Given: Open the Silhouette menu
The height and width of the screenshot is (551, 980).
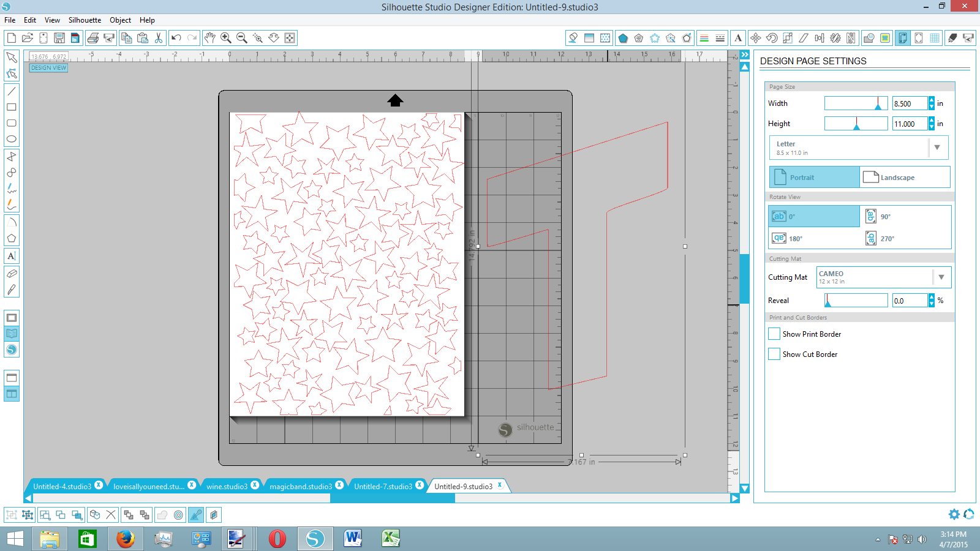Looking at the screenshot, I should [x=85, y=20].
